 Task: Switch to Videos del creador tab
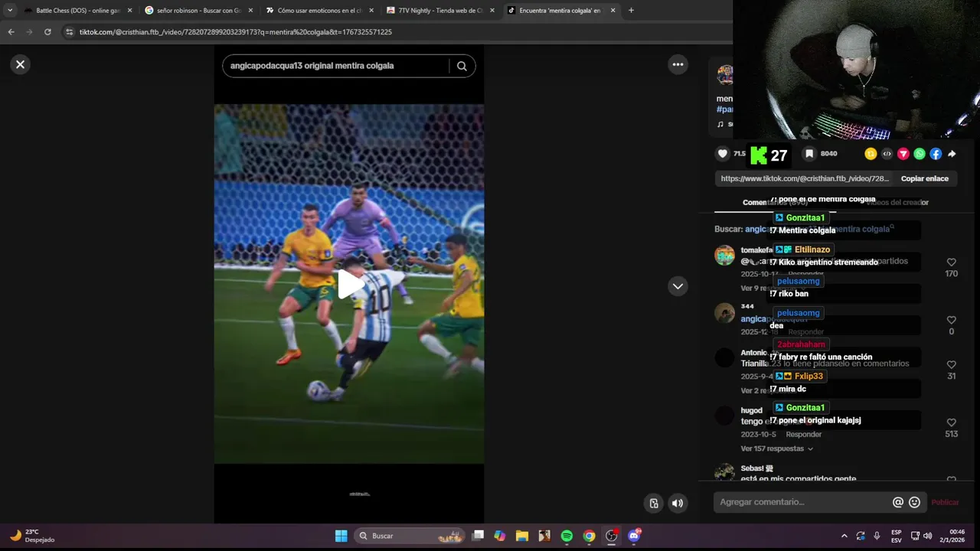(897, 203)
